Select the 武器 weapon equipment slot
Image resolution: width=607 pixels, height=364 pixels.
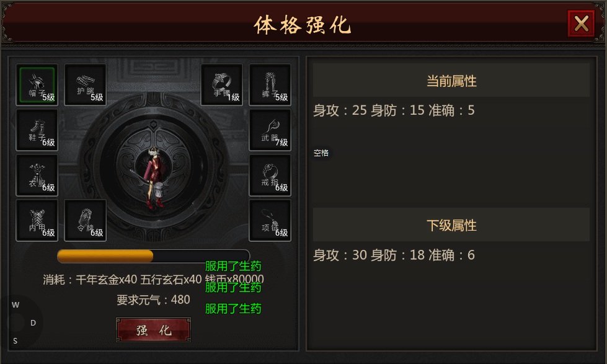(270, 130)
